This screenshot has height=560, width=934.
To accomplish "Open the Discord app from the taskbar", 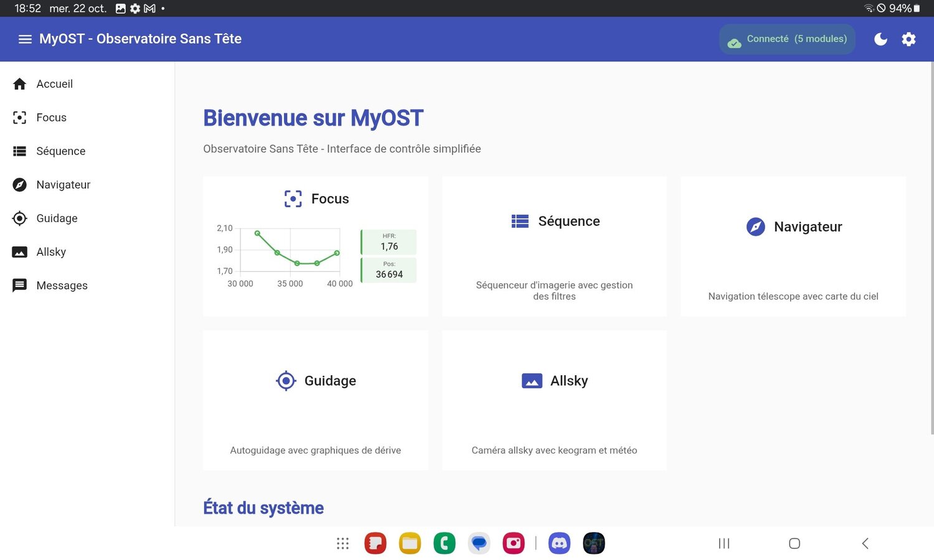I will click(x=559, y=543).
